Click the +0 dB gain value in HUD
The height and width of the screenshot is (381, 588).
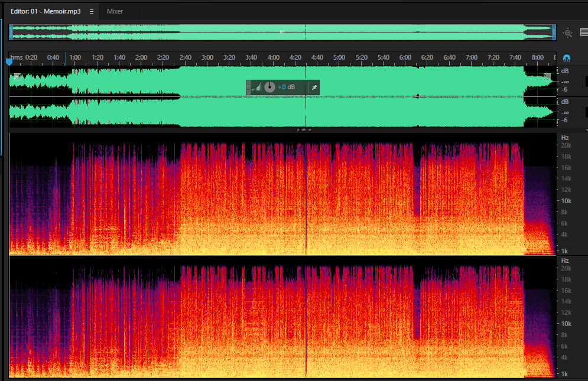coord(287,87)
